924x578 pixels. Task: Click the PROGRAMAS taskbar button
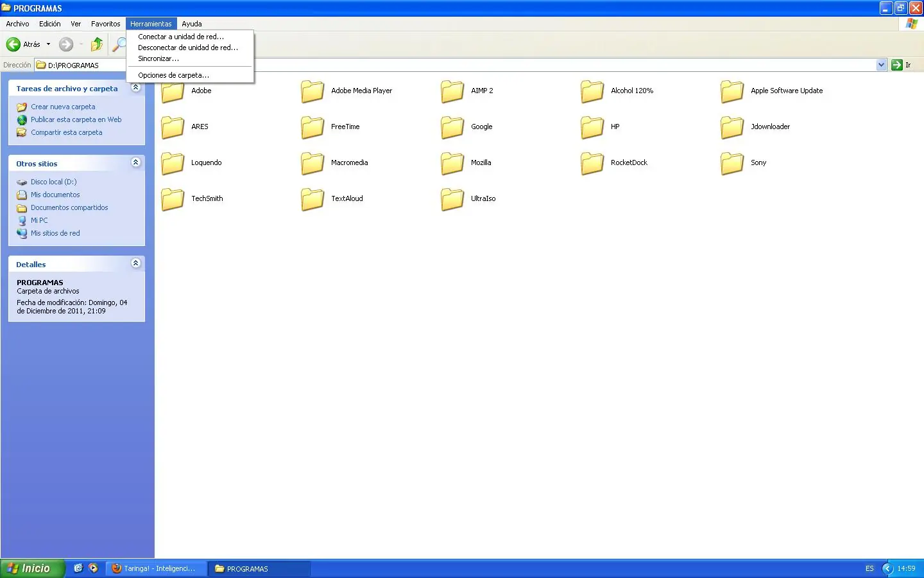click(259, 568)
